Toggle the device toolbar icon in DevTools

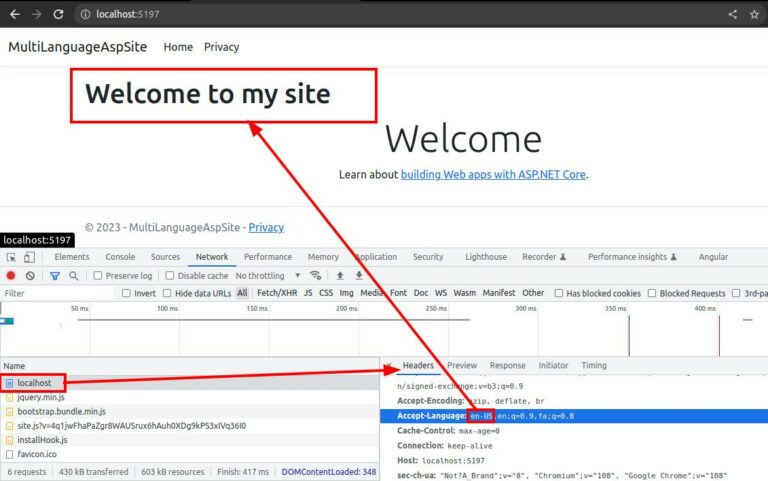click(32, 257)
